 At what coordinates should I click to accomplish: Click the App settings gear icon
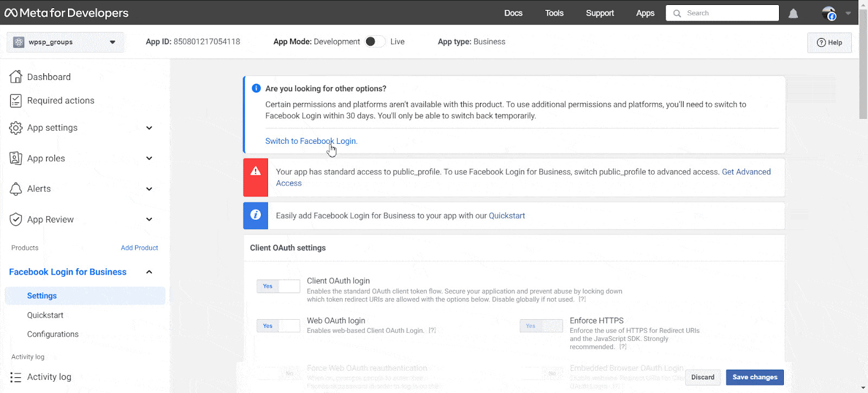click(x=16, y=128)
